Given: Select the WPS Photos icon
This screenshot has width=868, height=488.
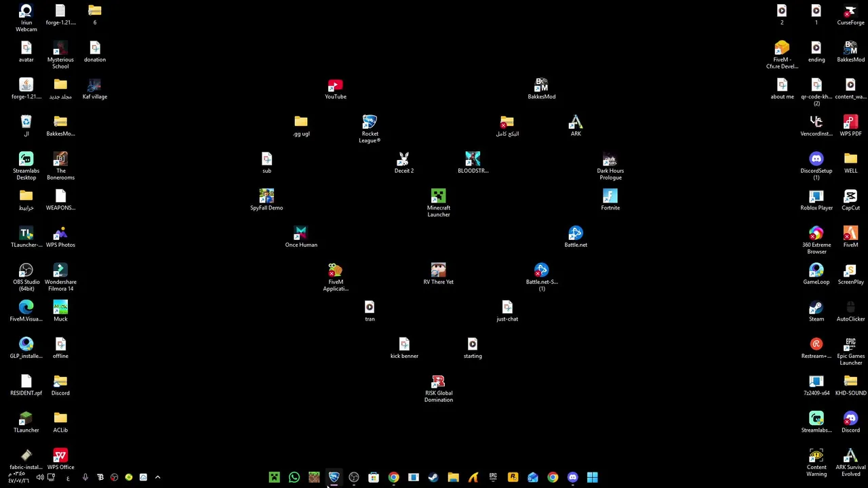Looking at the screenshot, I should (60, 237).
